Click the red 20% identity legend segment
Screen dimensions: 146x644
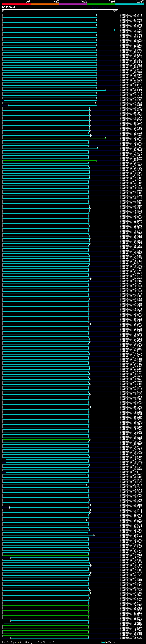pos(16,4)
